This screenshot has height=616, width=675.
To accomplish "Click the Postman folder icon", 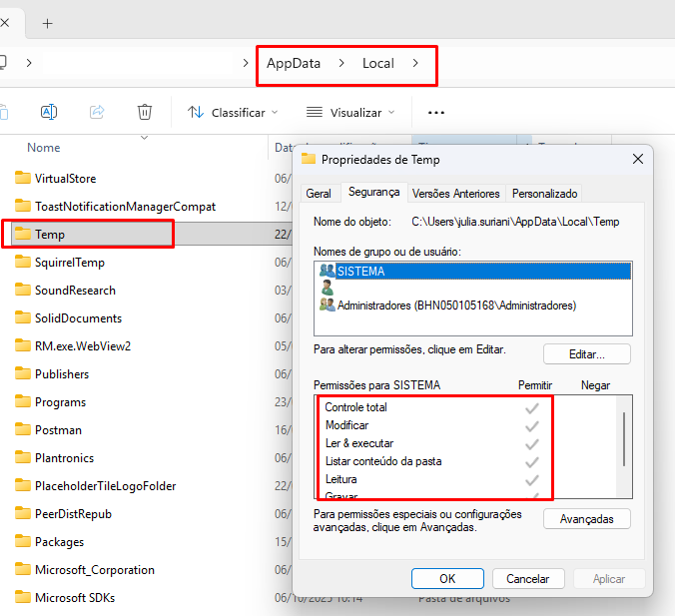I will click(22, 429).
